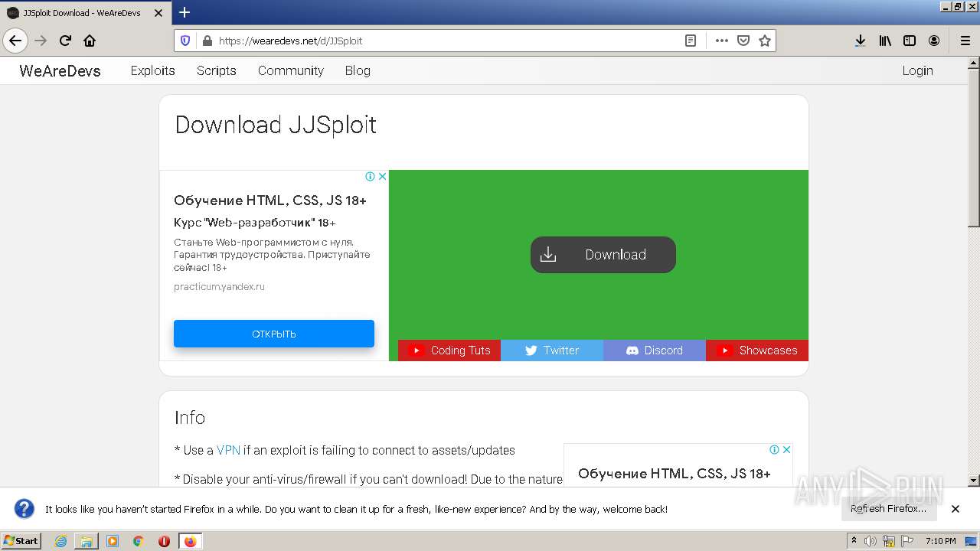
Task: Close the JJSploit Download tab
Action: 158,13
